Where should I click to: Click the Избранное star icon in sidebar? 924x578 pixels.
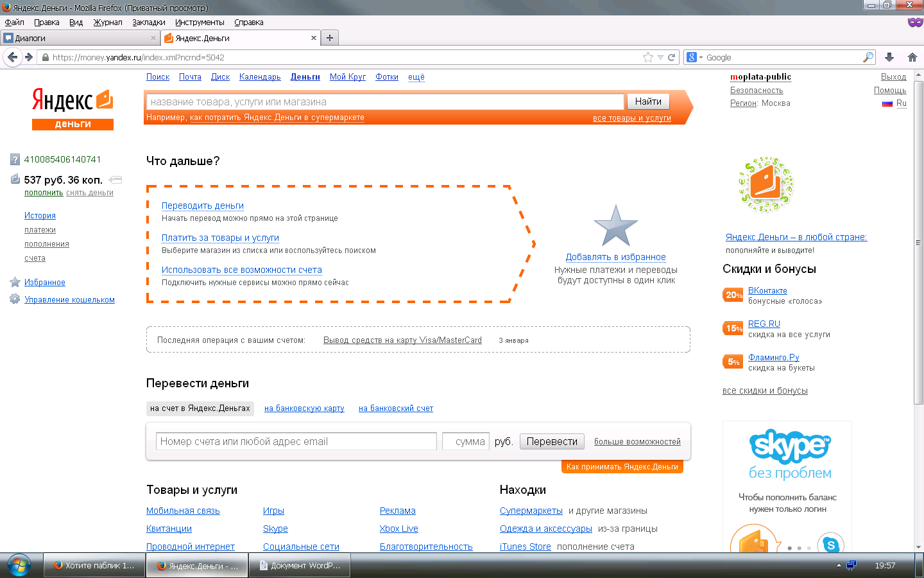click(15, 282)
